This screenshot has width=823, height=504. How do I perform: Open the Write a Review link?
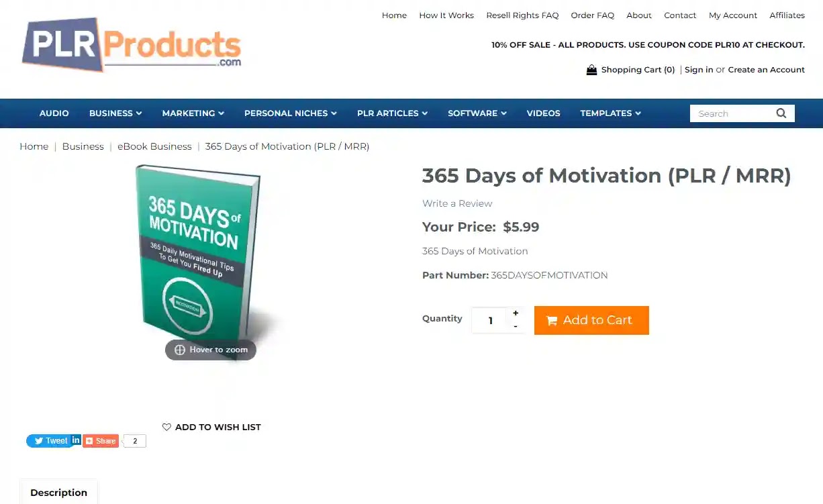(457, 203)
